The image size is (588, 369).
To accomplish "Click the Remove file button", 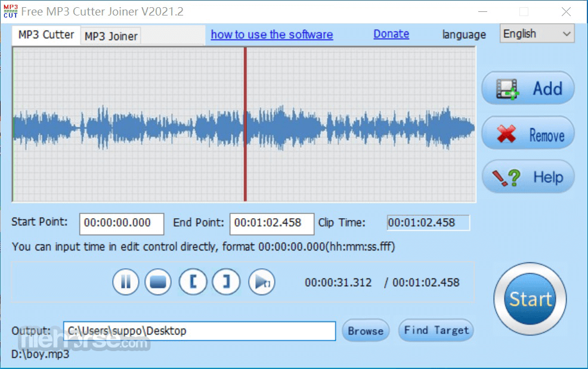I will 528,133.
